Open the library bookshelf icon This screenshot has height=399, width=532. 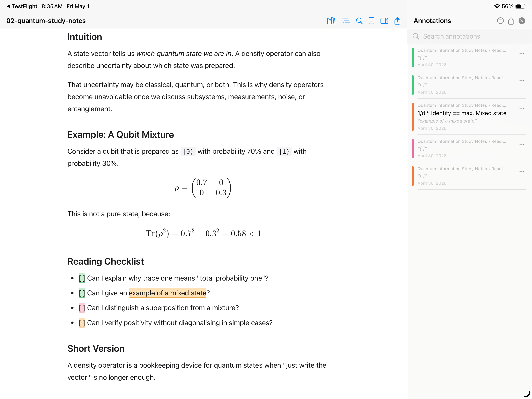click(x=331, y=21)
